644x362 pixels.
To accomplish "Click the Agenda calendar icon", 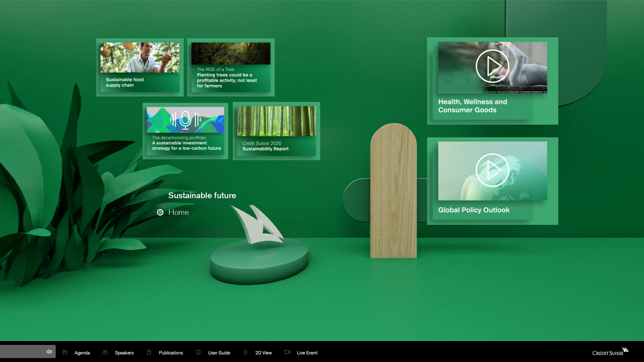I will coord(65,352).
